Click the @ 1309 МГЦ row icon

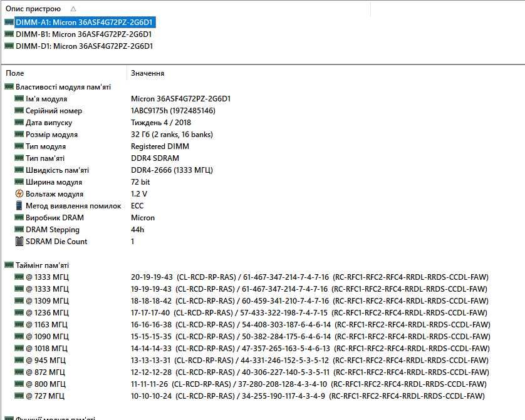coord(19,300)
